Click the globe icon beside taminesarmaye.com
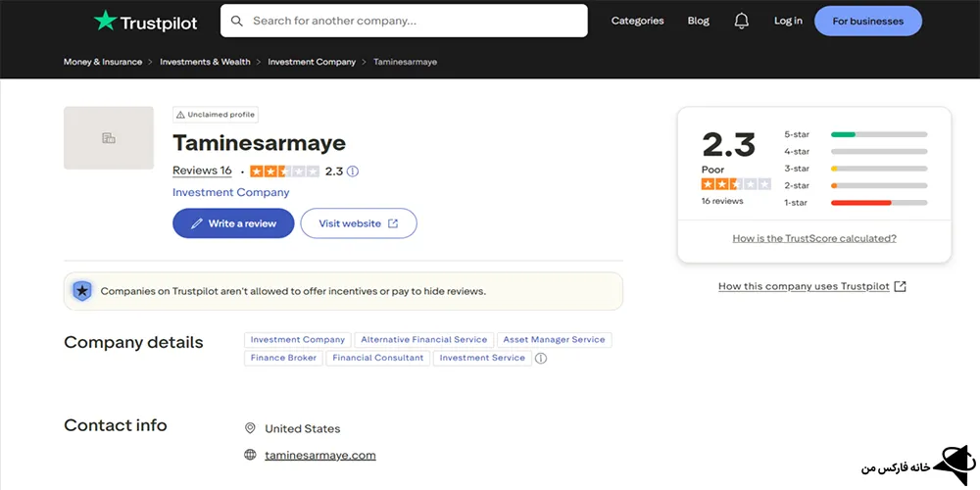 click(x=250, y=455)
